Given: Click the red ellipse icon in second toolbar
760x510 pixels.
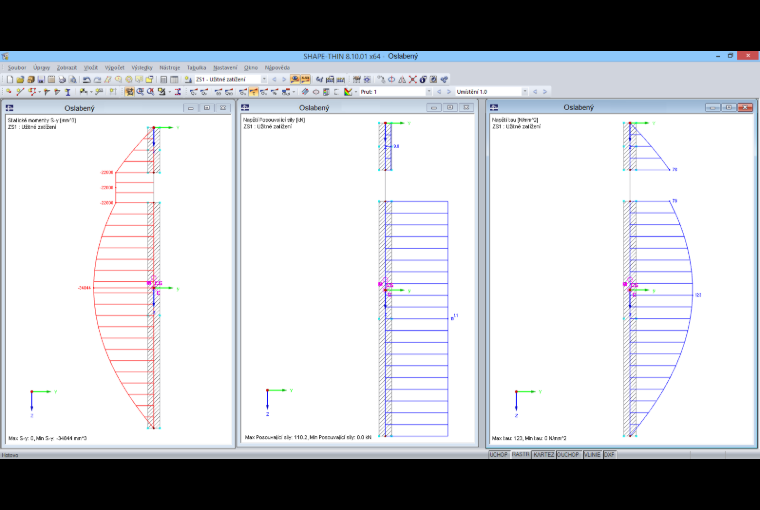Looking at the screenshot, I should pos(316,92).
